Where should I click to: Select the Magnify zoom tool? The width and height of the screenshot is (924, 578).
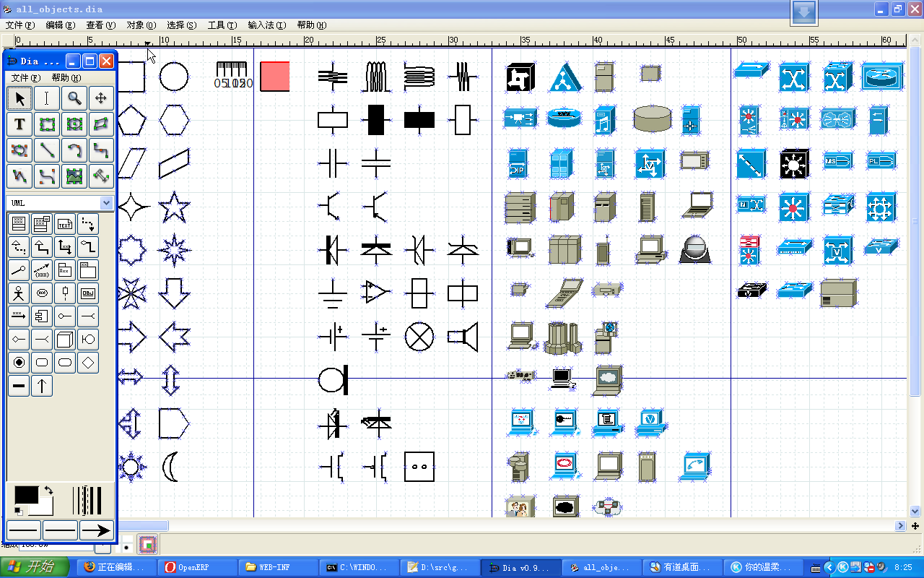pos(74,98)
